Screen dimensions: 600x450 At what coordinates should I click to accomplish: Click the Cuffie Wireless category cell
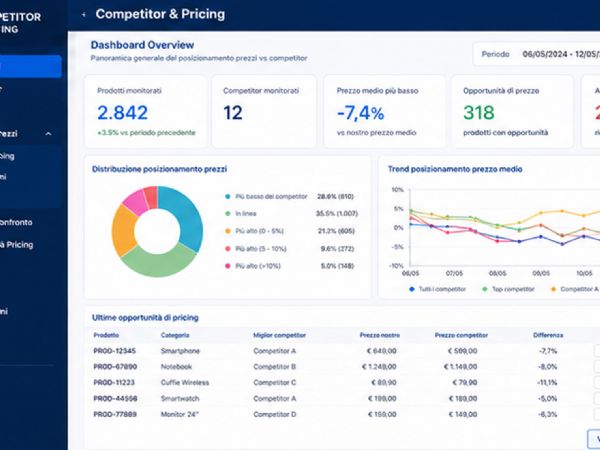[185, 383]
